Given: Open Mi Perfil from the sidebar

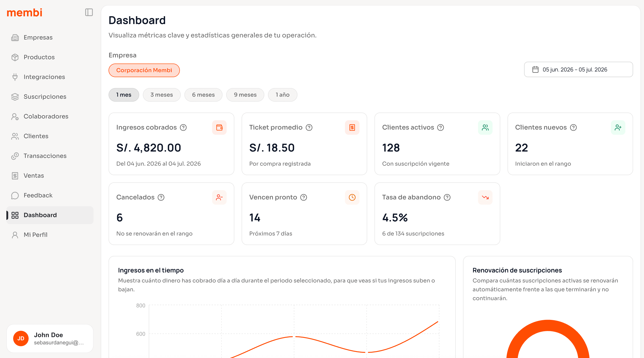Looking at the screenshot, I should (50, 235).
